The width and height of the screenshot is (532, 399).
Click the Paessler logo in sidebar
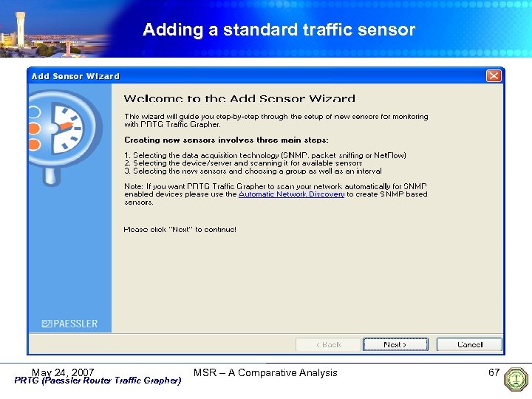click(69, 324)
